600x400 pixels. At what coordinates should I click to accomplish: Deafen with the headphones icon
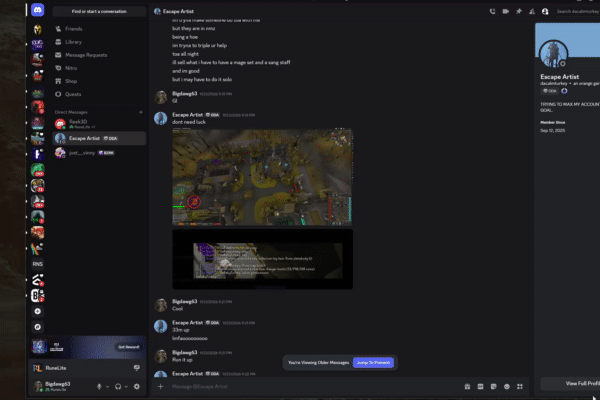(118, 387)
